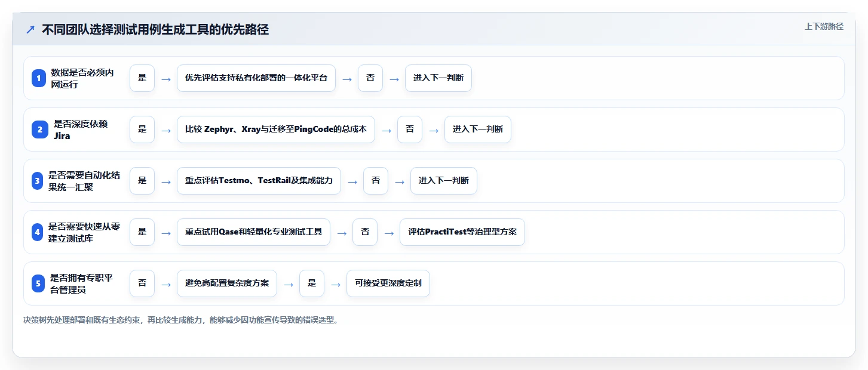Click the footer note starting with 决策树先处理部署

click(181, 320)
